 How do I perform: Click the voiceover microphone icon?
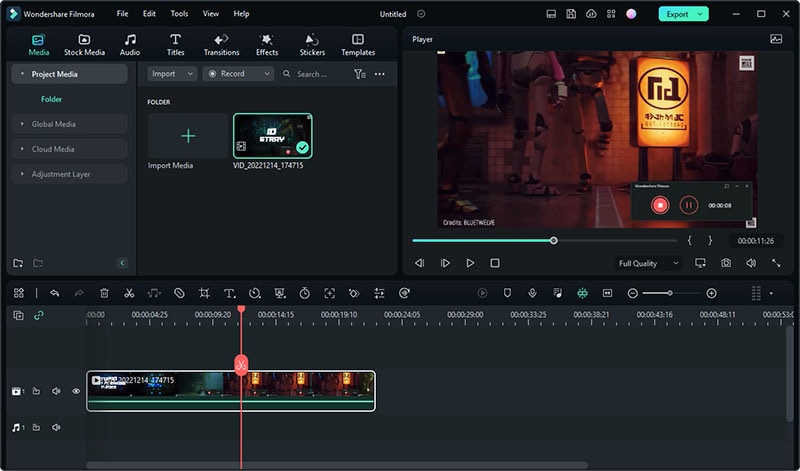(532, 293)
